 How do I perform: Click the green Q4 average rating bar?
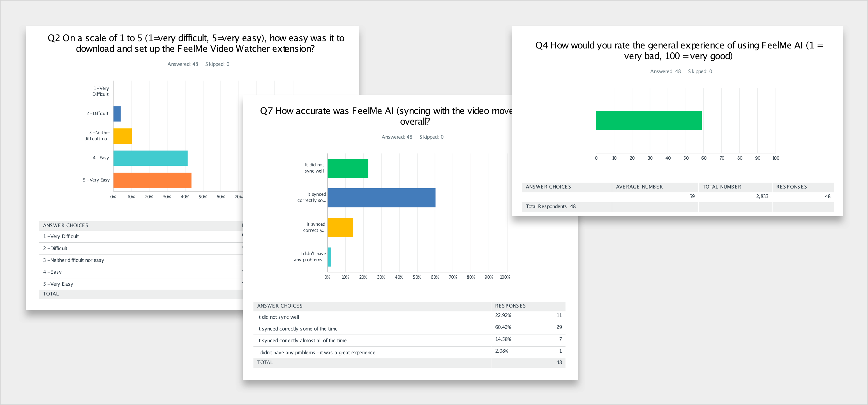click(649, 120)
